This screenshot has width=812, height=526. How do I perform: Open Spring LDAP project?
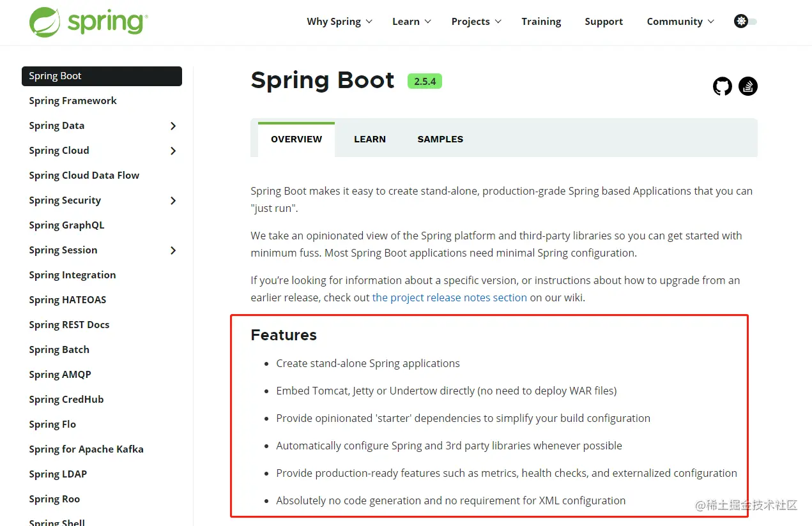(x=57, y=474)
